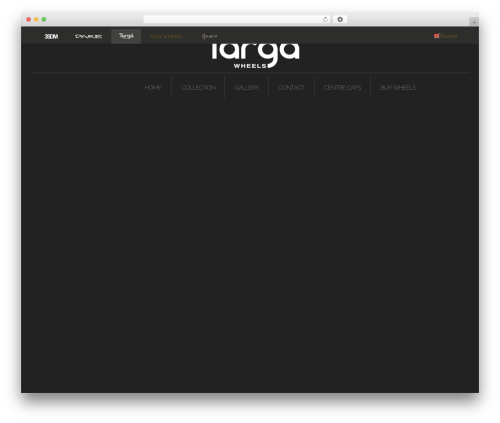Open the Basket cart link
Screen dimensions: 500x423
(446, 36)
